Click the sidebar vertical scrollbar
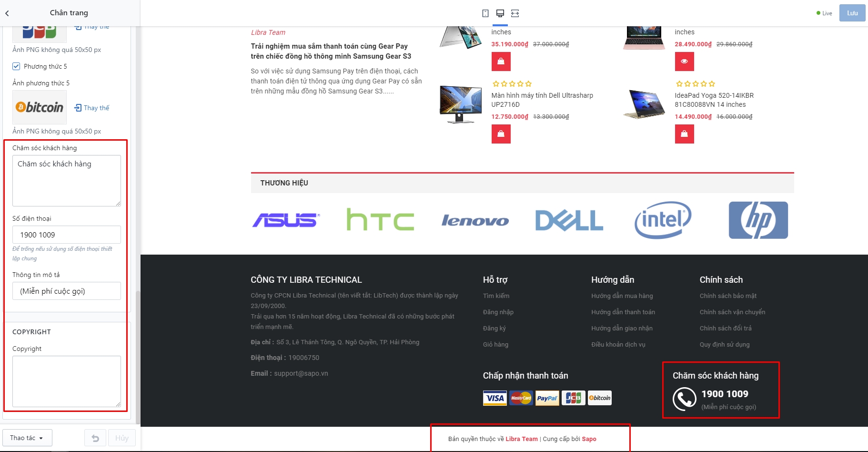The height and width of the screenshot is (452, 868). coord(138,358)
